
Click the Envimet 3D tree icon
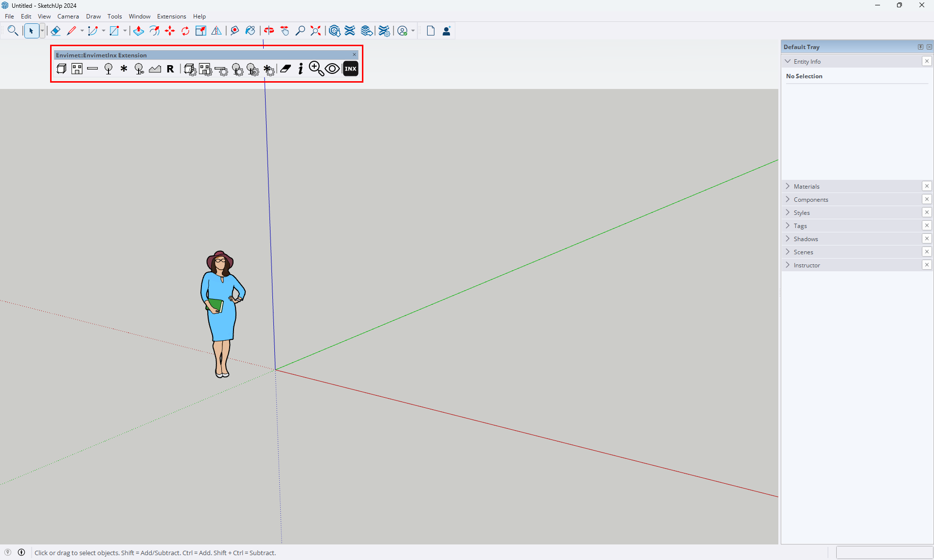click(x=139, y=69)
